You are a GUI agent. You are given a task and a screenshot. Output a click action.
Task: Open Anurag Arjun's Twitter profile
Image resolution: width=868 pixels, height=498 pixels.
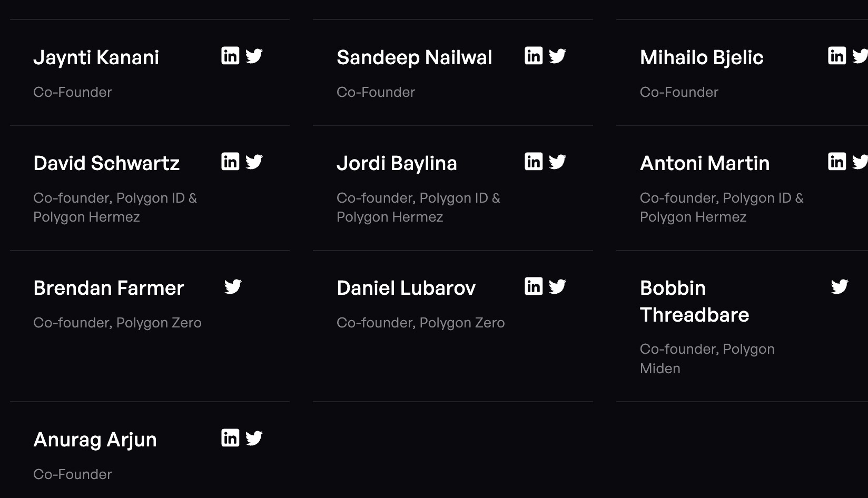tap(254, 438)
